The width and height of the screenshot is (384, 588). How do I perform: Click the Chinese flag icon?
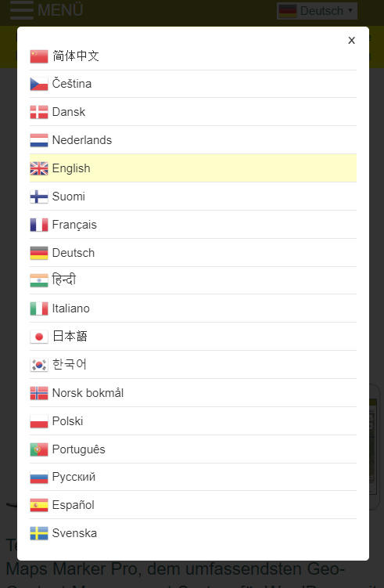(39, 56)
